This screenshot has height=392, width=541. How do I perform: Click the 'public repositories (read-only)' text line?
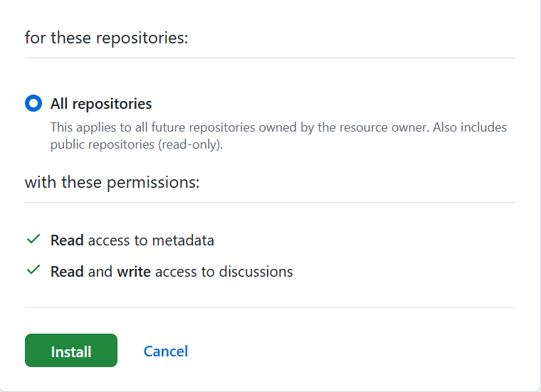[136, 144]
